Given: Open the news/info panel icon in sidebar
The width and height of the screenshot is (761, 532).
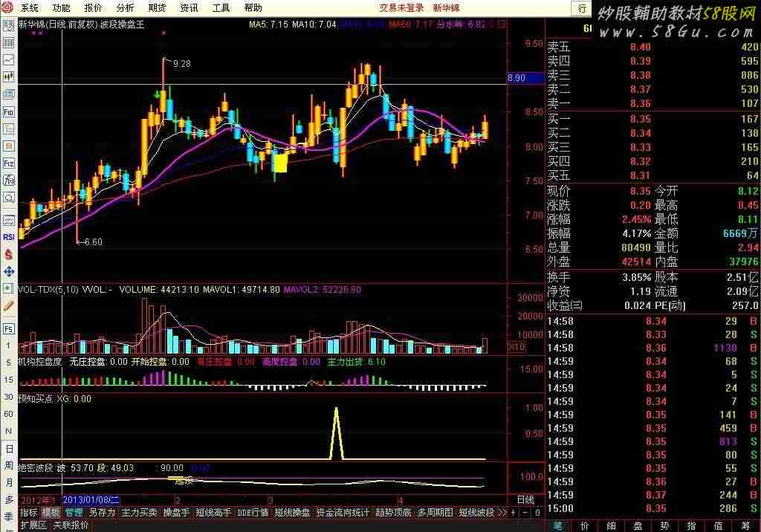Looking at the screenshot, I should click(9, 94).
